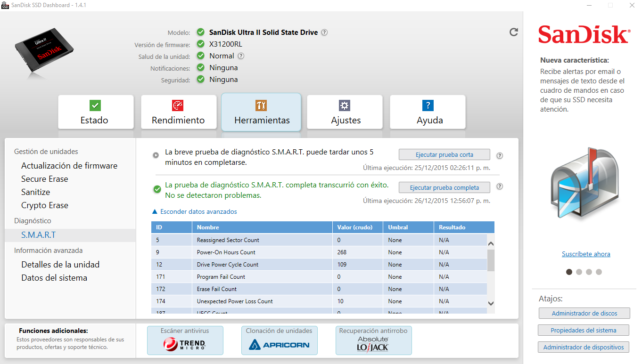Click the Ejecutar prueba completa button

[x=444, y=187]
